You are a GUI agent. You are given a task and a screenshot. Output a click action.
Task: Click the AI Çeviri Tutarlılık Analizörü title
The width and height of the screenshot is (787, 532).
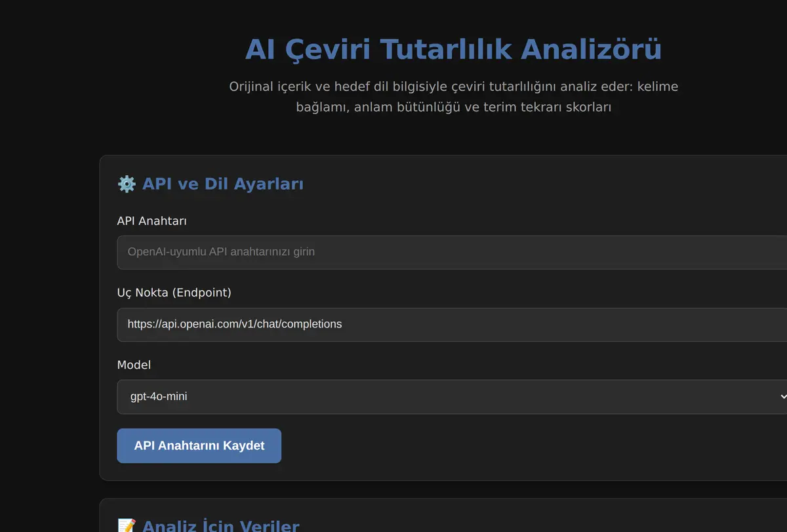click(x=453, y=50)
